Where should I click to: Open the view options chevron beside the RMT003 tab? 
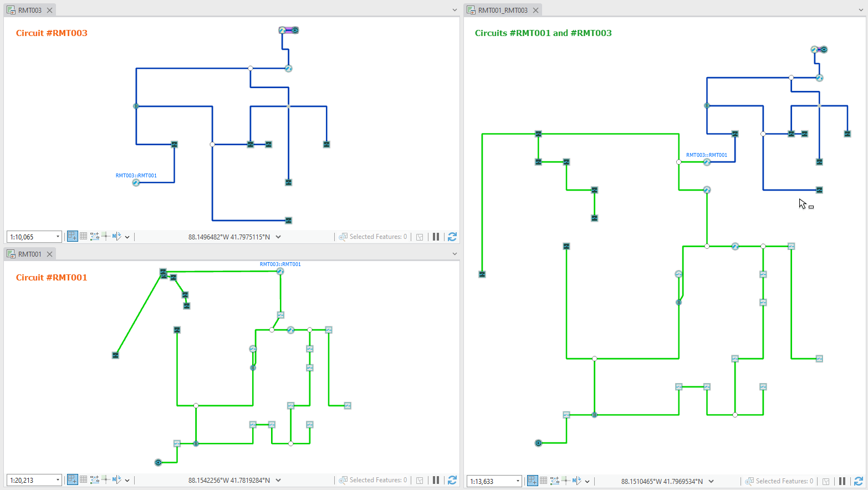click(x=455, y=9)
